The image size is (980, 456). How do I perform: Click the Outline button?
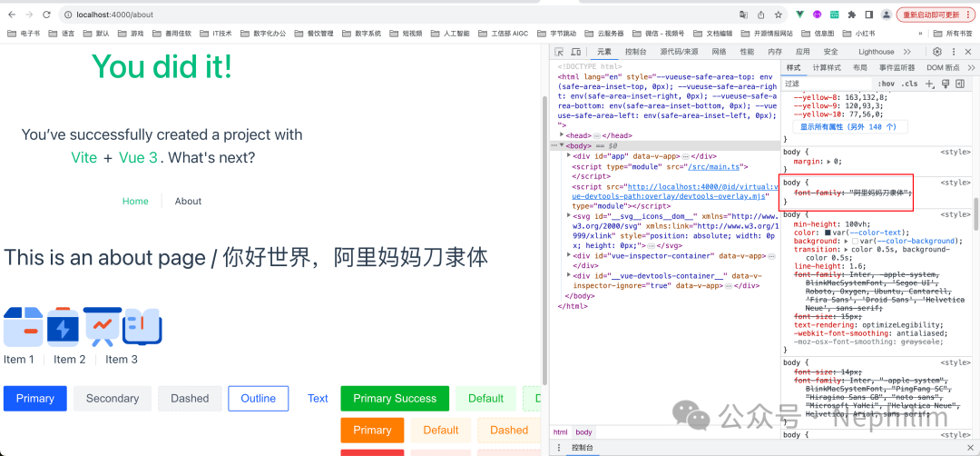coord(258,399)
